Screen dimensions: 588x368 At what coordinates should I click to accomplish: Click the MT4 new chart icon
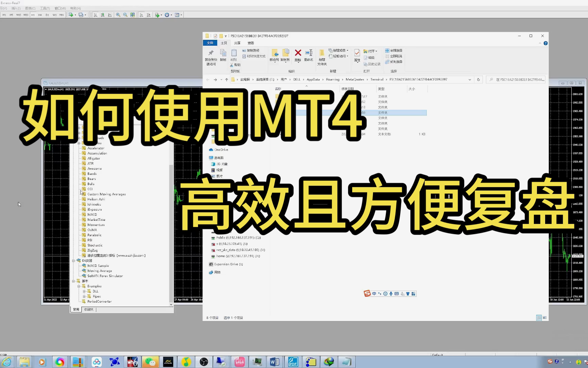coord(71,15)
